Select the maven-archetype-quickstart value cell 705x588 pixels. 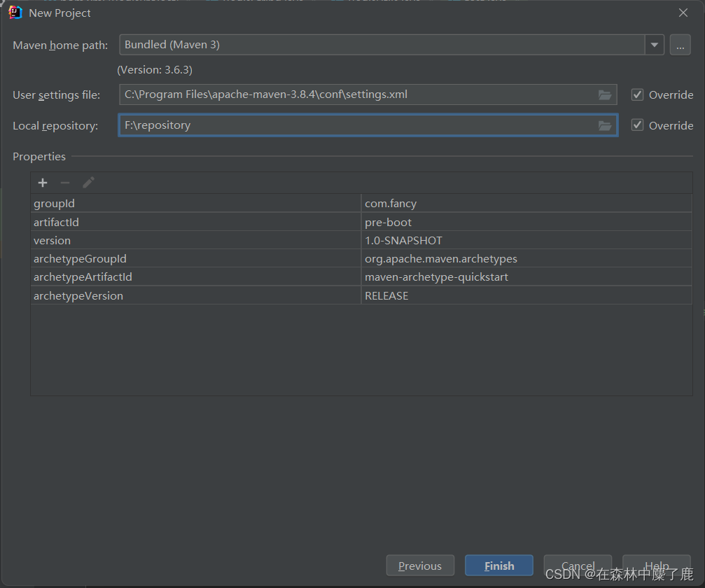526,277
